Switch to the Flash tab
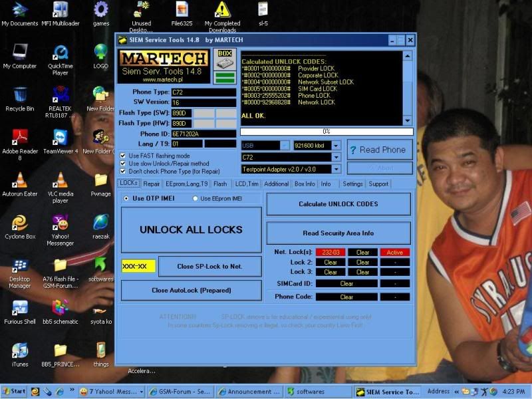This screenshot has width=532, height=399. (220, 184)
